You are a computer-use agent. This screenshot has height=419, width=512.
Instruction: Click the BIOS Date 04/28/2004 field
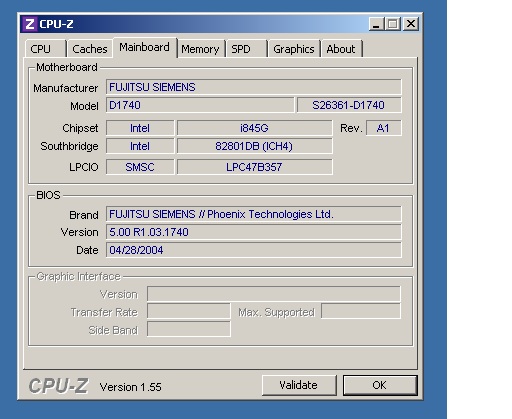pos(254,250)
